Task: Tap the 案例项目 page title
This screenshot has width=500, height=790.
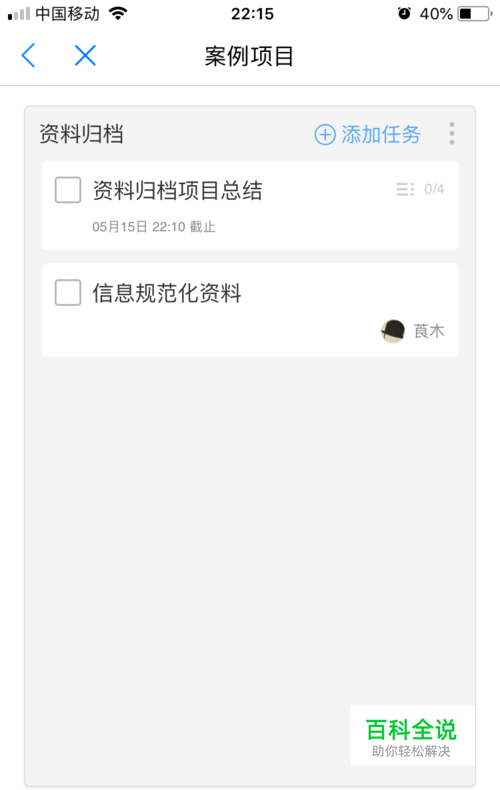Action: pyautogui.click(x=249, y=56)
